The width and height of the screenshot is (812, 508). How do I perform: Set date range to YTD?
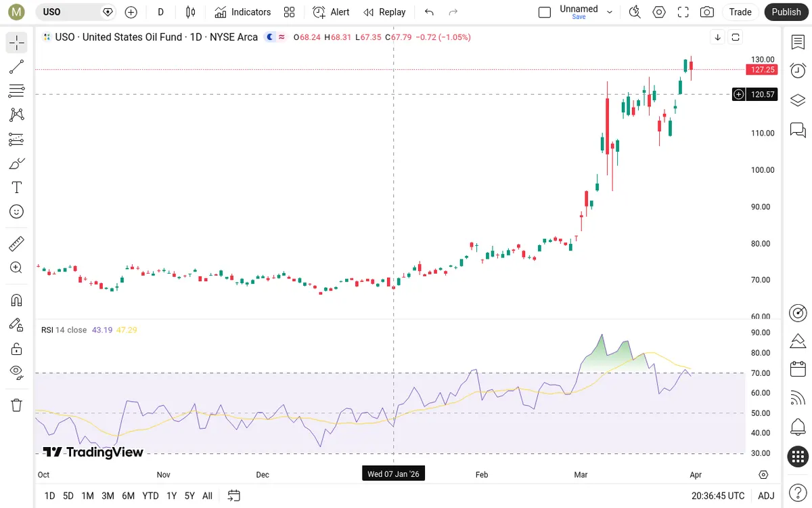click(150, 496)
